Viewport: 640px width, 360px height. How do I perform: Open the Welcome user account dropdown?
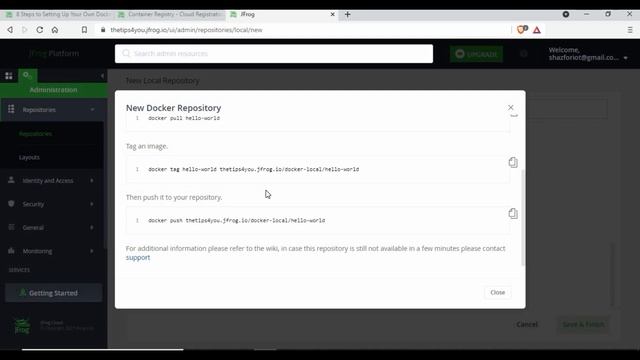[588, 54]
